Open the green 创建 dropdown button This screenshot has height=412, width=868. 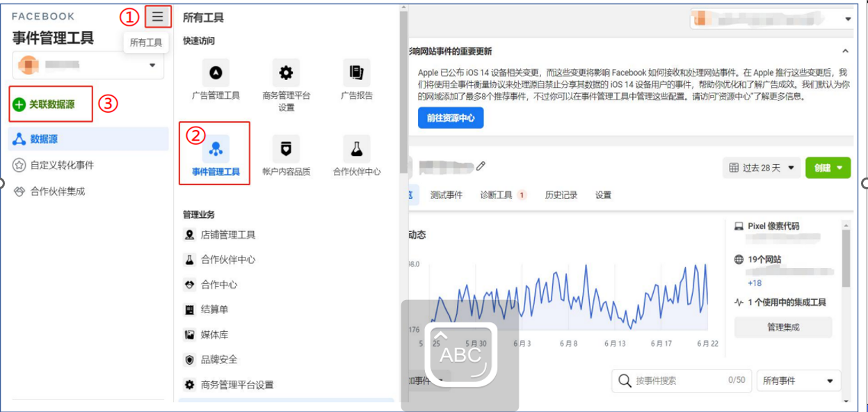point(828,168)
